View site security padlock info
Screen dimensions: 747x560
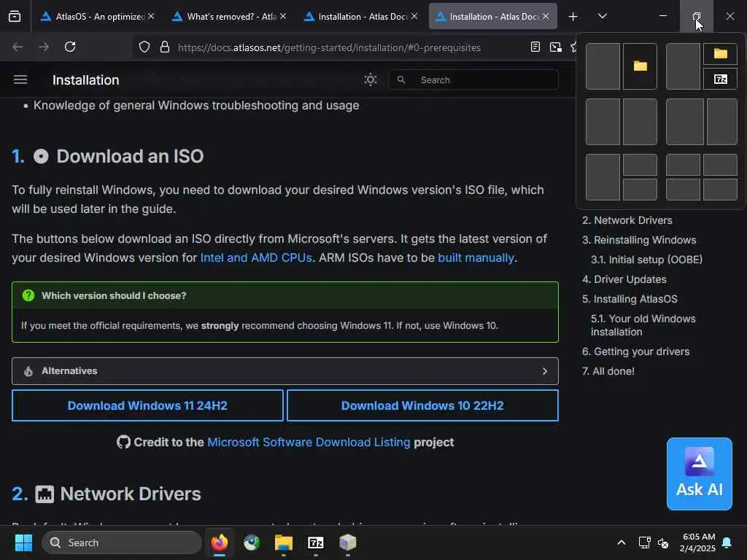tap(165, 47)
